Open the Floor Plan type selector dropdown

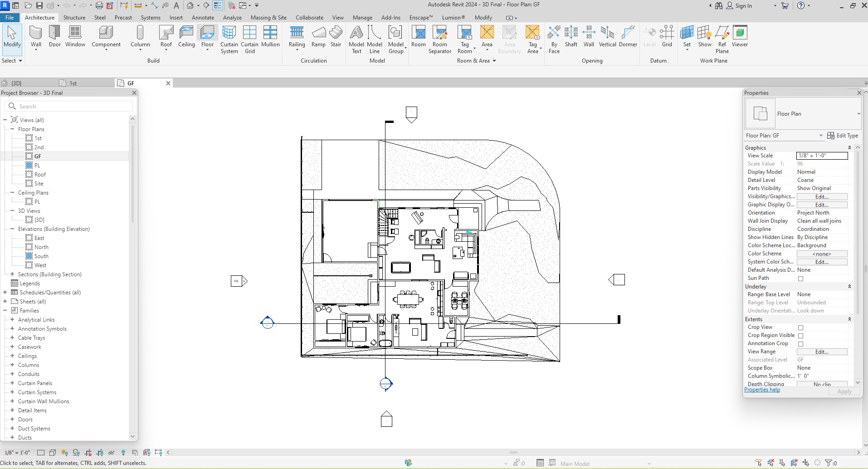(x=858, y=114)
